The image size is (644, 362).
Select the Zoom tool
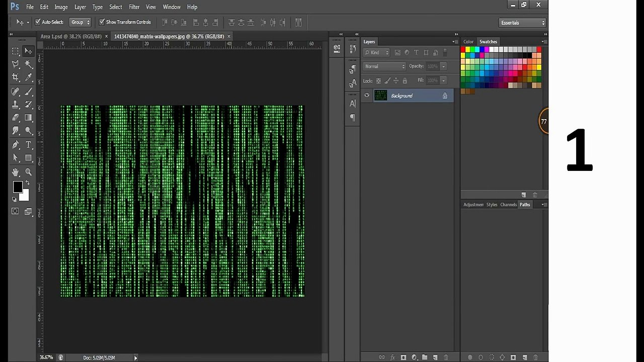(29, 172)
